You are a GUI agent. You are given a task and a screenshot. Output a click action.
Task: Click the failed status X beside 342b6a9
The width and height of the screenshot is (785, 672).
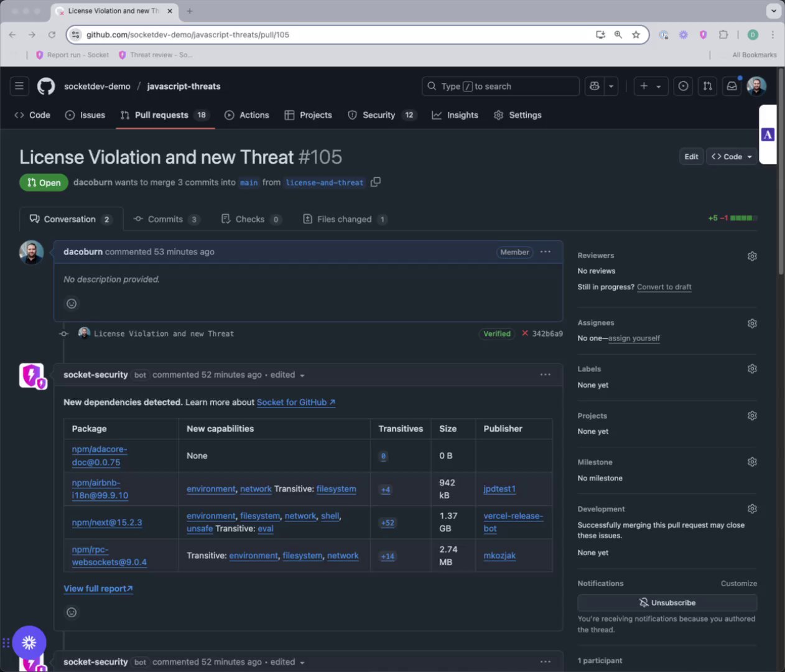pos(525,334)
